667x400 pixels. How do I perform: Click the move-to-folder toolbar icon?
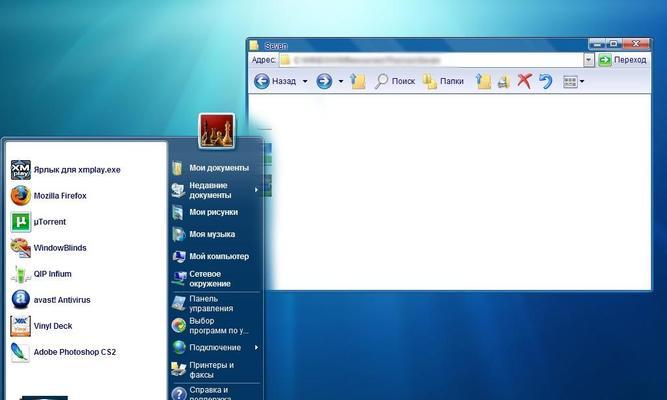click(483, 81)
